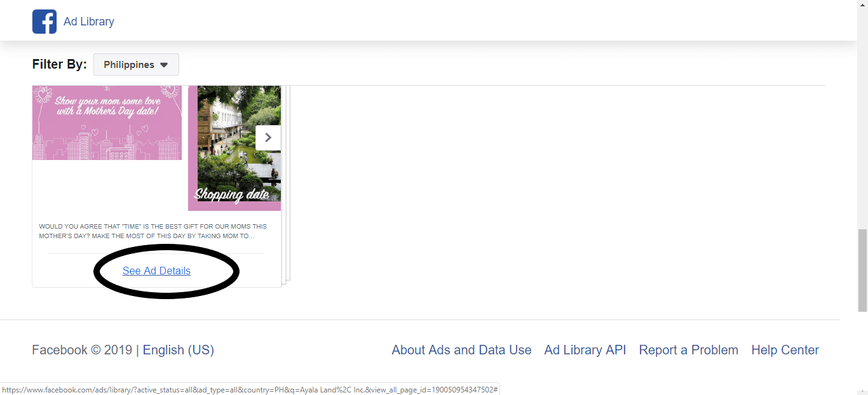868x395 pixels.
Task: Open the See Ad Details link
Action: (156, 271)
